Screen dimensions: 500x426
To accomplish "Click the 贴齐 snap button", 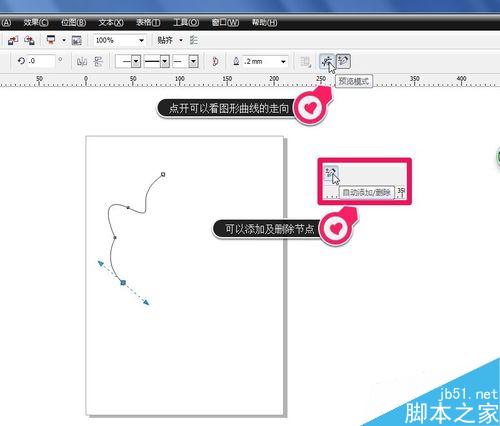I will 165,40.
